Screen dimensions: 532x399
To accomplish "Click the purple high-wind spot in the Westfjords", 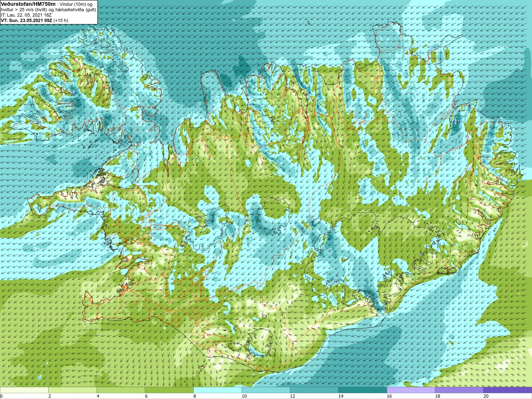I will (x=74, y=91).
